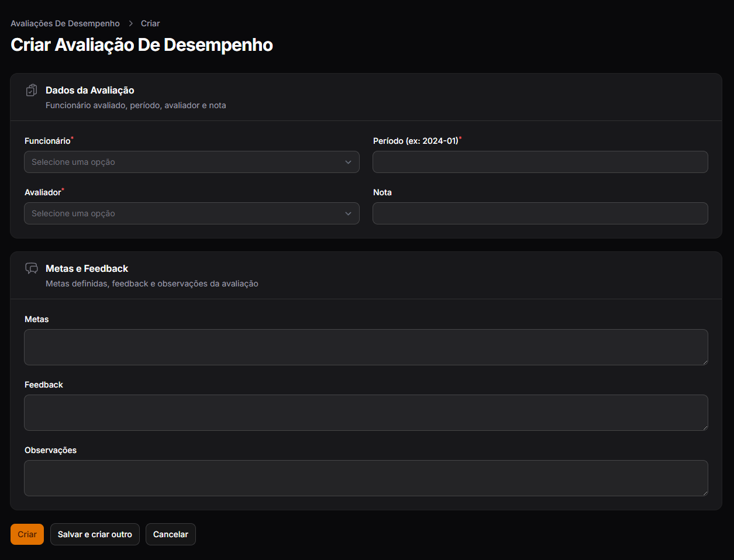Click the Funcionário field label
The width and height of the screenshot is (734, 560).
pyautogui.click(x=47, y=141)
